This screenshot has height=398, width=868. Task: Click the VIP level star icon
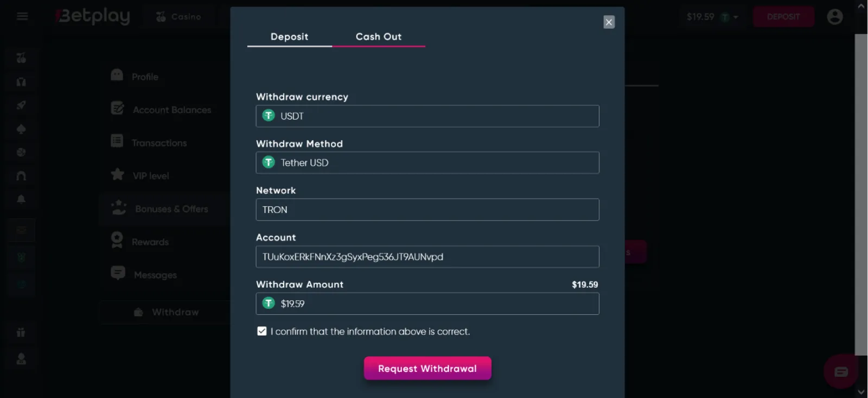pyautogui.click(x=117, y=174)
